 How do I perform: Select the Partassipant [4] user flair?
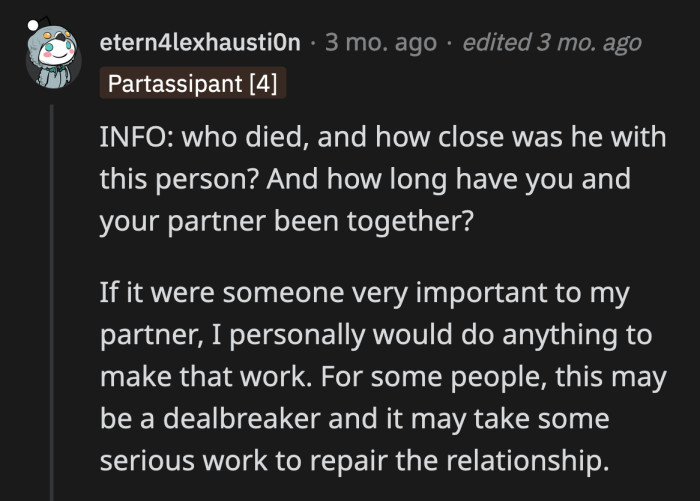pyautogui.click(x=192, y=83)
